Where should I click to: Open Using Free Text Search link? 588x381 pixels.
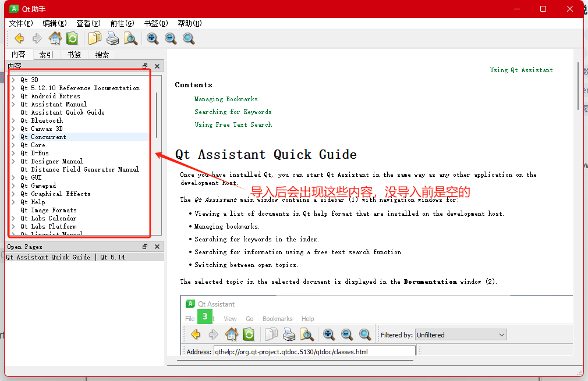click(233, 124)
